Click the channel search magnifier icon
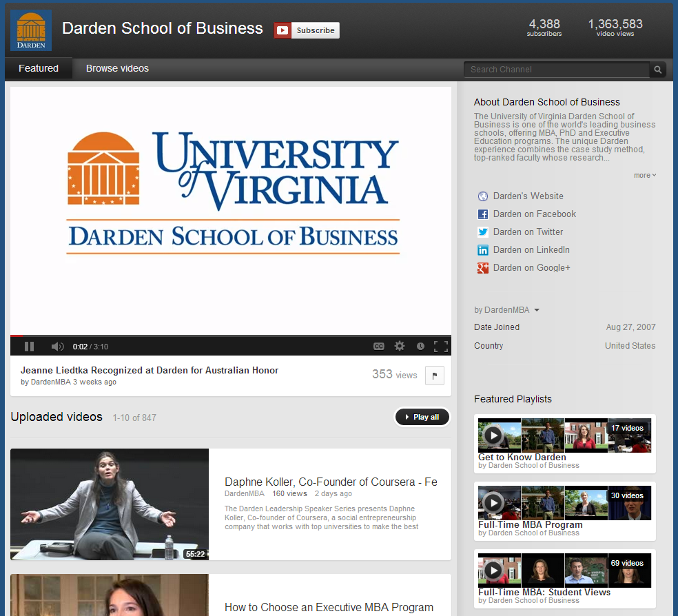This screenshot has width=678, height=616. [657, 69]
